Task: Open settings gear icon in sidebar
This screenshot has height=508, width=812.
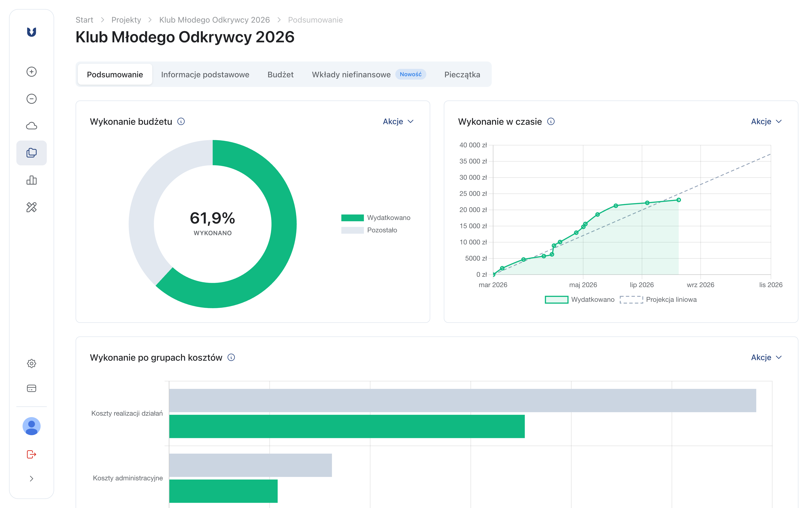Action: pos(32,363)
